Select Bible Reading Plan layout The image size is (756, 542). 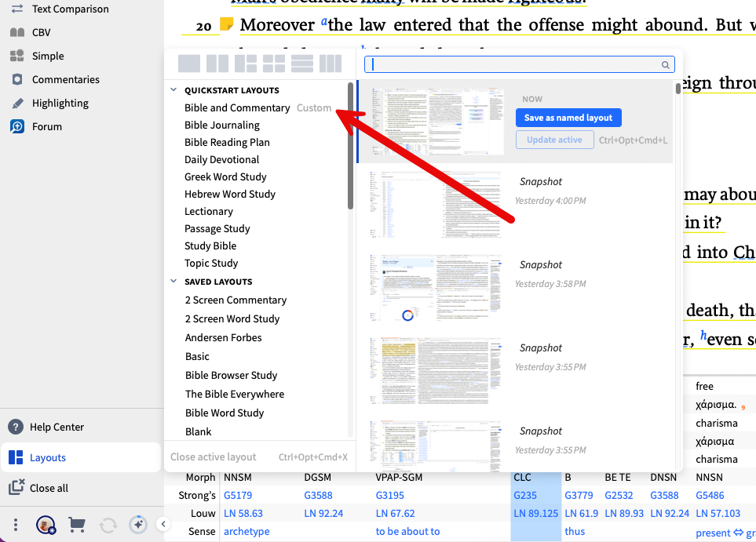point(227,143)
